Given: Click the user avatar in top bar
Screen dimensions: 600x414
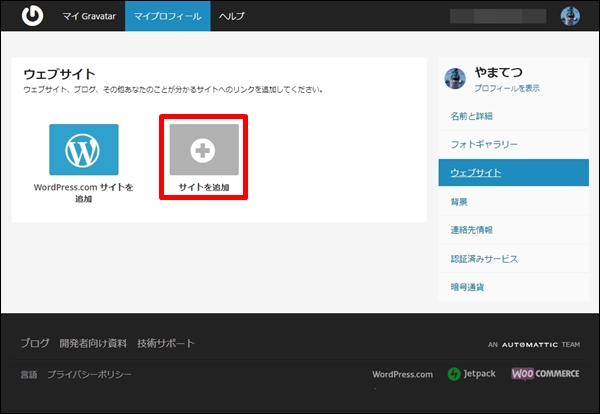Looking at the screenshot, I should pos(570,16).
